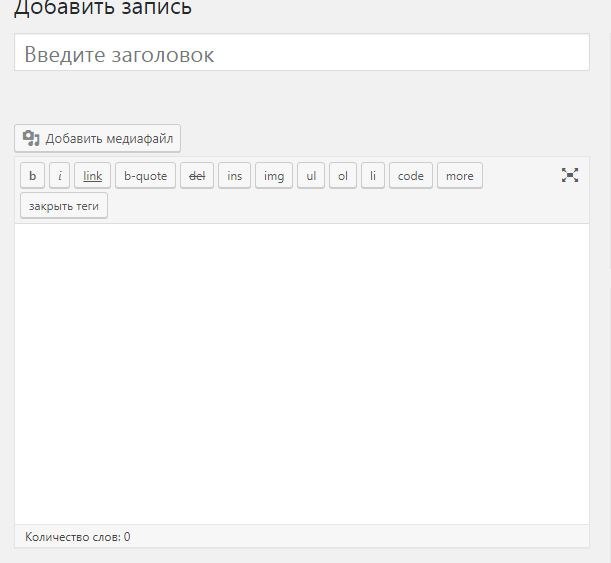Viewport: 611px width, 563px height.
Task: Insert read more tag with more button
Action: pos(460,176)
